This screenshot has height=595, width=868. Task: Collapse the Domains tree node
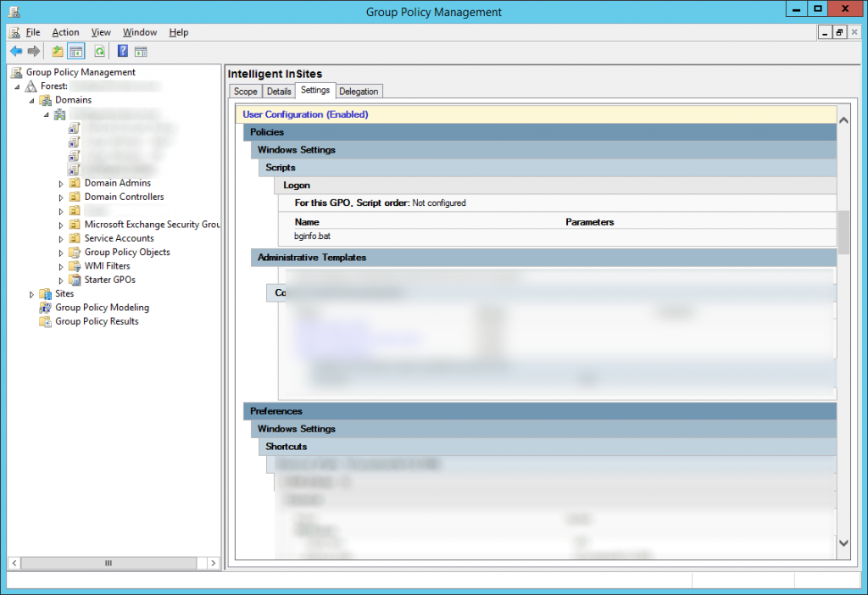[31, 100]
